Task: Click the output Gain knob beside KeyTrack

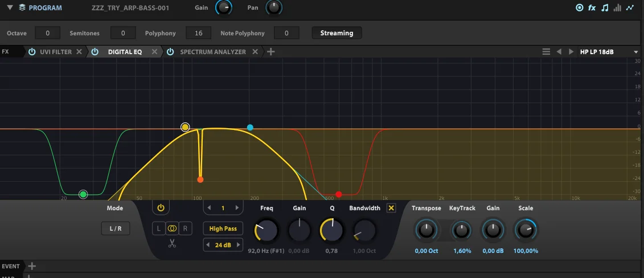Action: click(493, 230)
